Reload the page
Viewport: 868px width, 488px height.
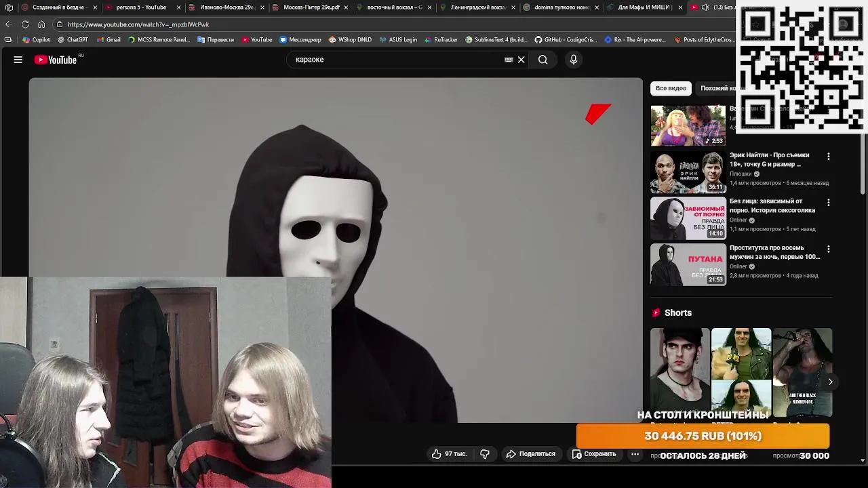click(x=25, y=24)
